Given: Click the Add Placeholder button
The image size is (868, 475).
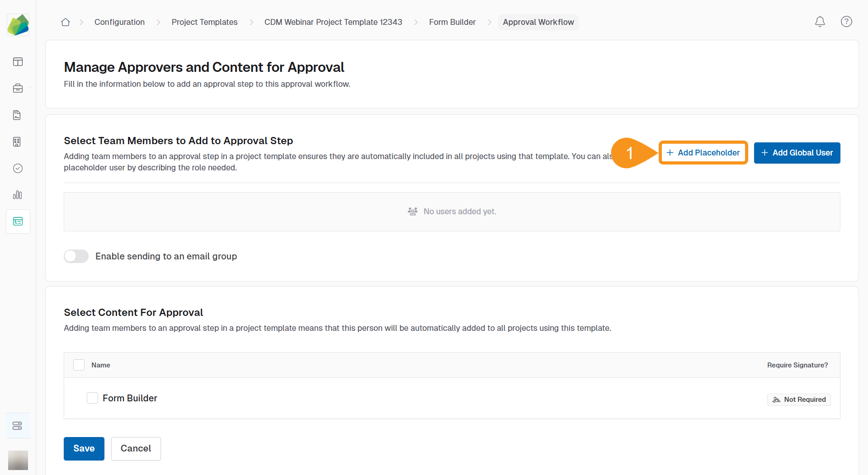Looking at the screenshot, I should (703, 152).
